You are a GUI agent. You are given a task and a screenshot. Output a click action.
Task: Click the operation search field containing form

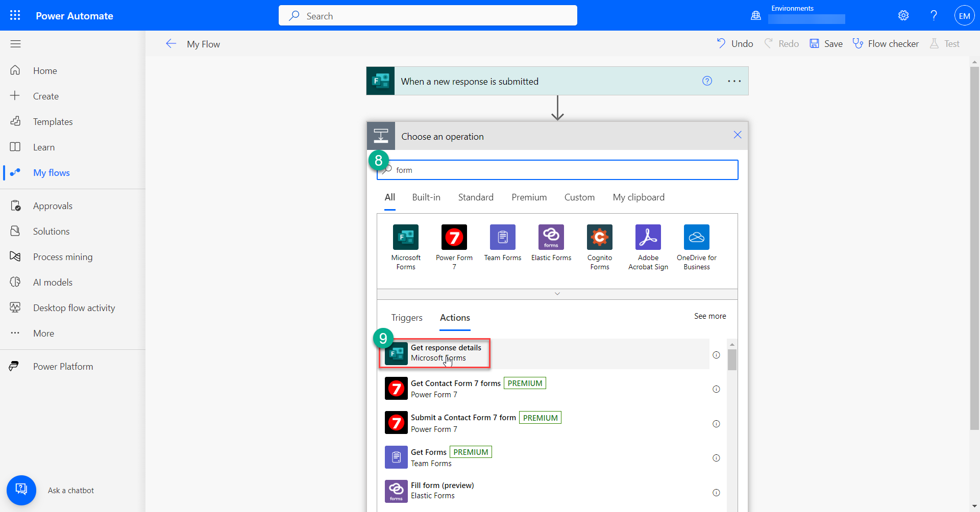(557, 170)
